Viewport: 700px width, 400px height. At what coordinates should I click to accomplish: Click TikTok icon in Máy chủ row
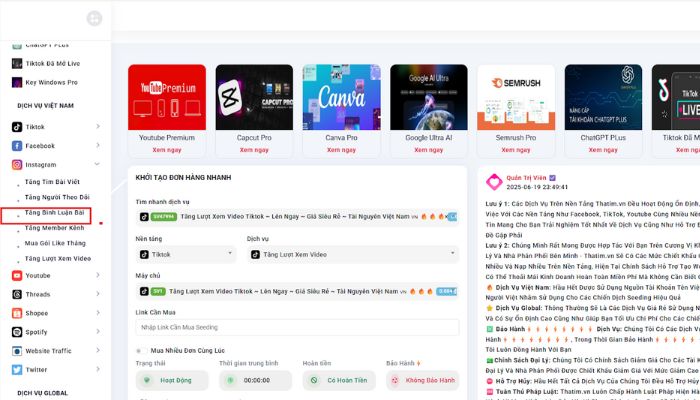pos(144,291)
